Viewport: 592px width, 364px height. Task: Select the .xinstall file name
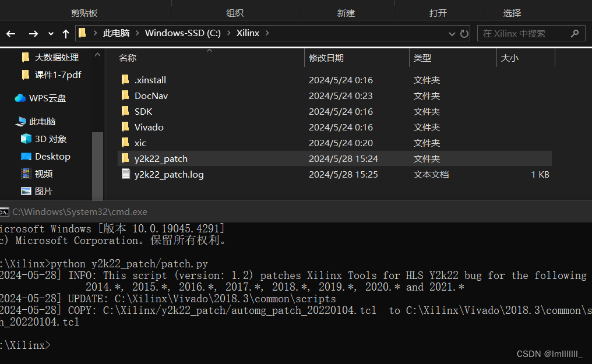click(x=150, y=80)
